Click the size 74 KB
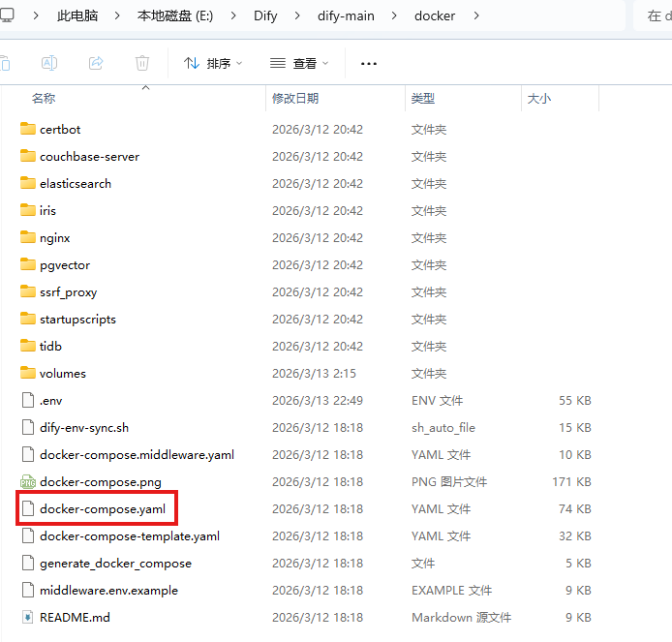This screenshot has width=672, height=642. 575,508
